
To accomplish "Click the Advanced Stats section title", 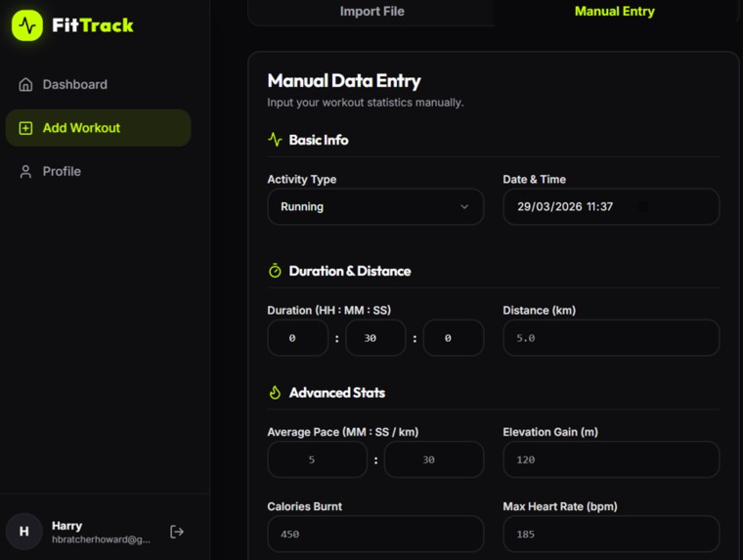I will pyautogui.click(x=337, y=393).
